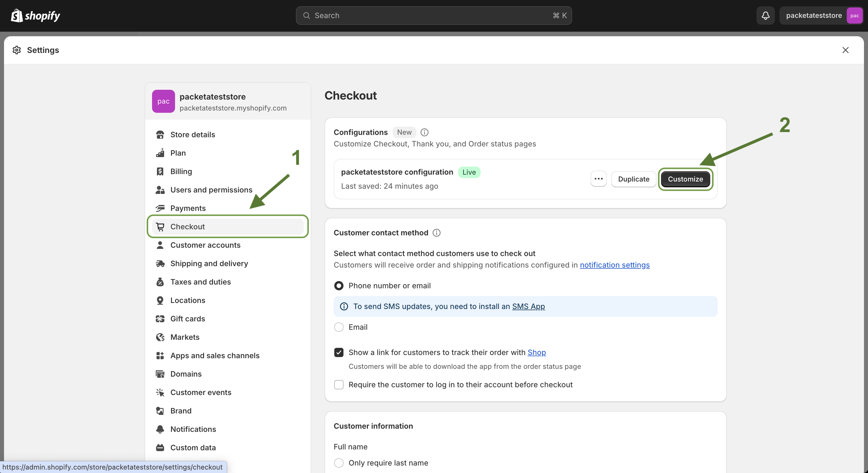The height and width of the screenshot is (473, 868).
Task: Select Only require last name
Action: (339, 463)
